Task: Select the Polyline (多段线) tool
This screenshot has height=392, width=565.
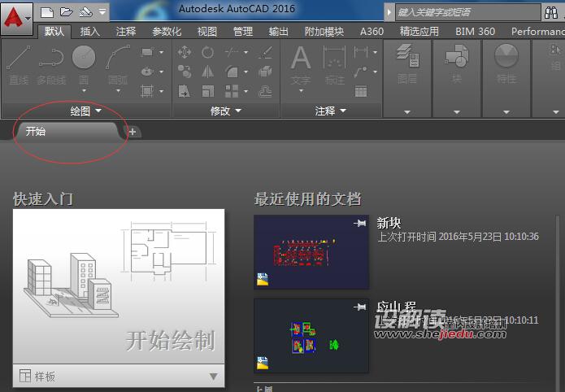Action: point(51,65)
